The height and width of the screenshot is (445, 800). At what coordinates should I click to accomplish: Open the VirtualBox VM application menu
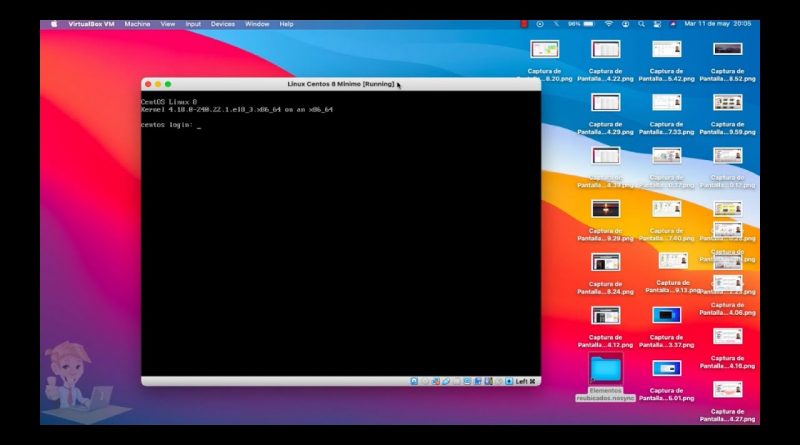[x=91, y=24]
